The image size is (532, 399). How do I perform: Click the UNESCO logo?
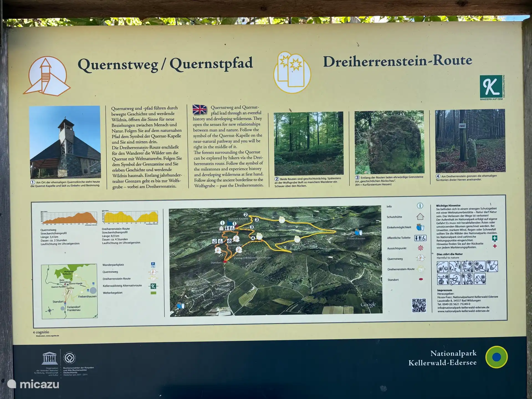tap(49, 358)
